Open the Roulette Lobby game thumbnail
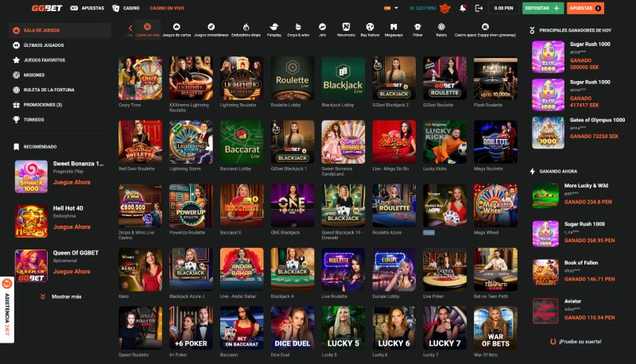 coord(293,78)
